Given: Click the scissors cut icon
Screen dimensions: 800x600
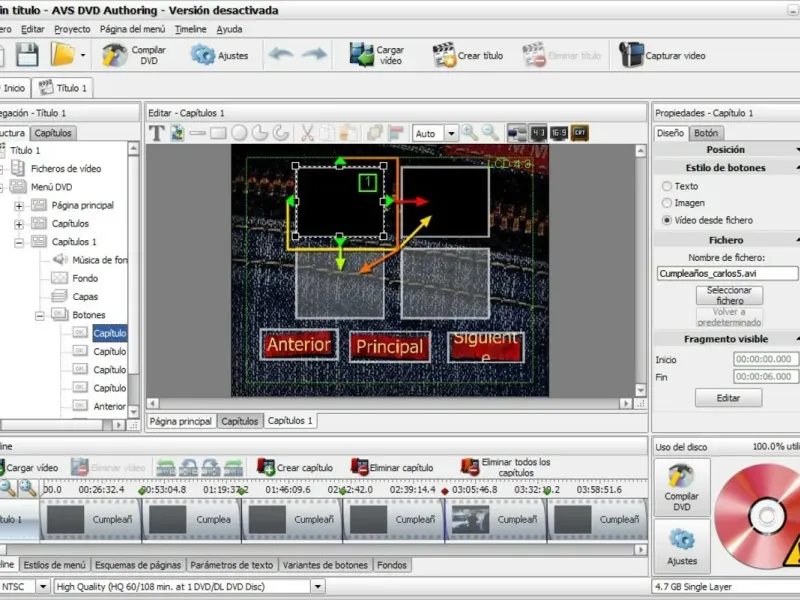Looking at the screenshot, I should (x=308, y=133).
